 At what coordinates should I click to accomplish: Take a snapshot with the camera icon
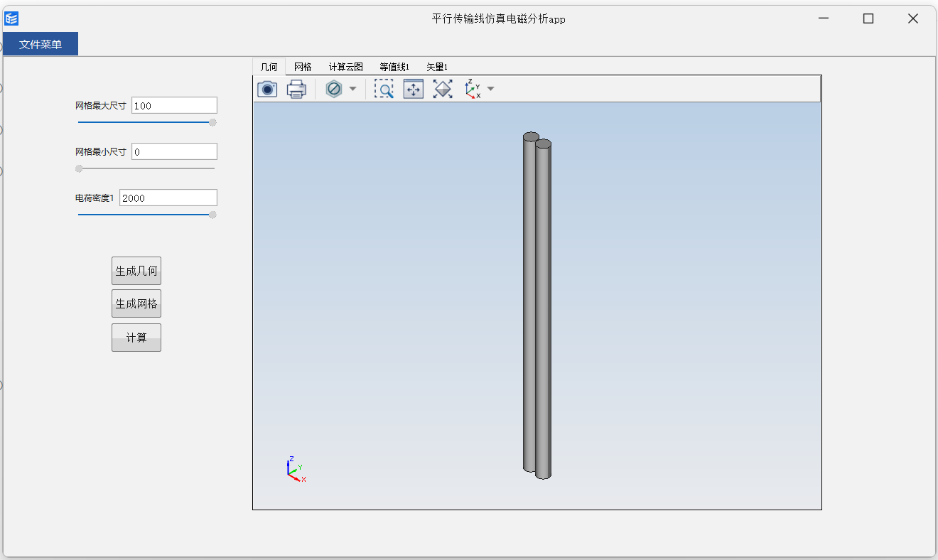tap(267, 89)
